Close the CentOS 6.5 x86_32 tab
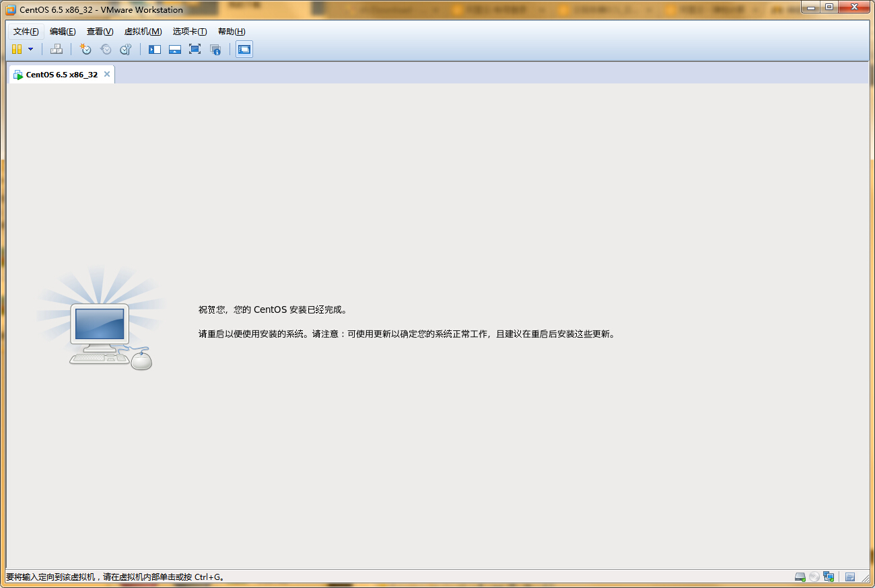 click(x=107, y=74)
